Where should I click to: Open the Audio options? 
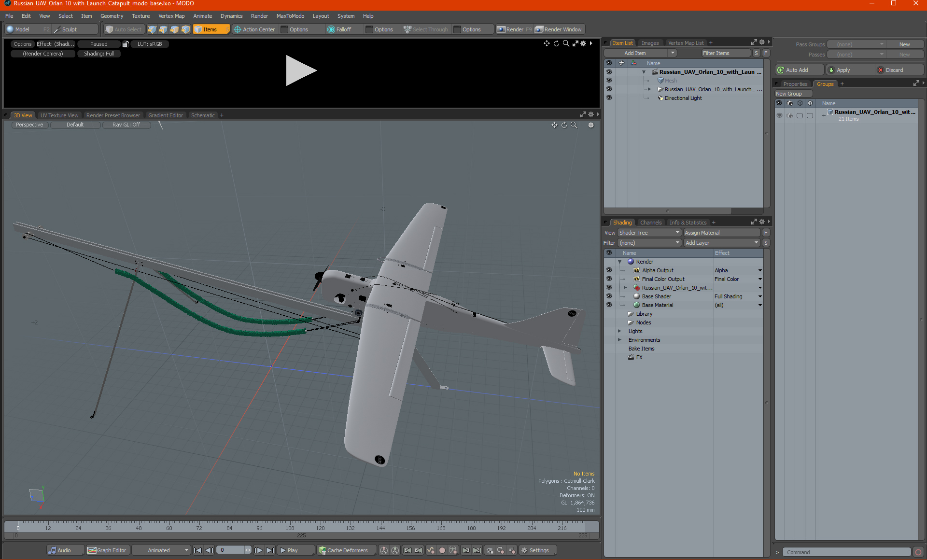coord(60,550)
